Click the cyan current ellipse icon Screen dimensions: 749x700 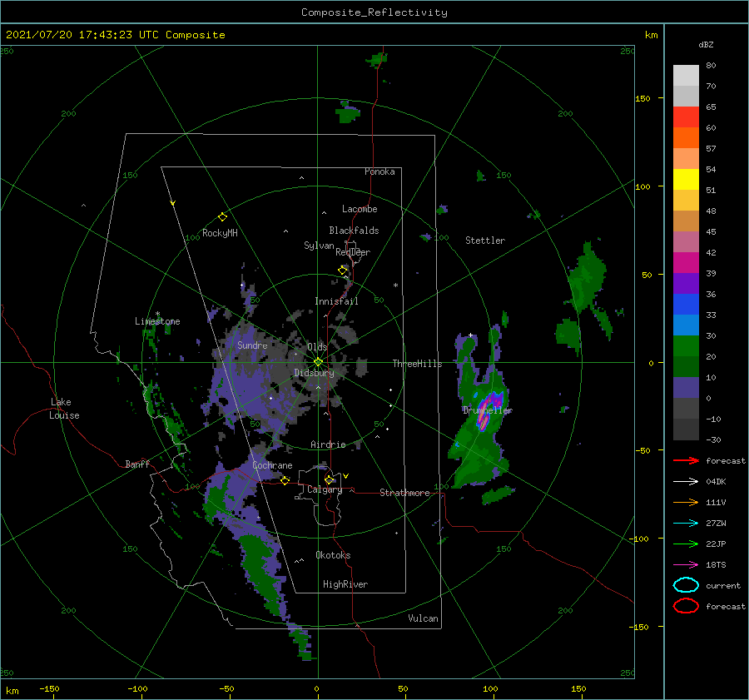pos(686,585)
